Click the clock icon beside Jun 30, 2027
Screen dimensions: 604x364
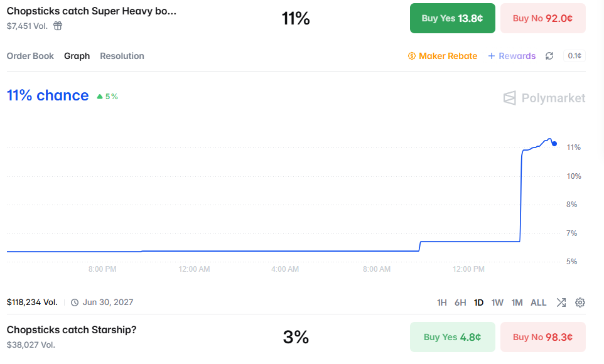click(75, 302)
